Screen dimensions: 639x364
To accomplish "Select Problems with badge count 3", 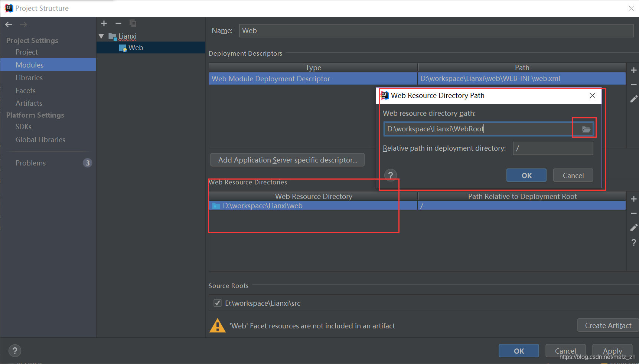I will pyautogui.click(x=30, y=163).
